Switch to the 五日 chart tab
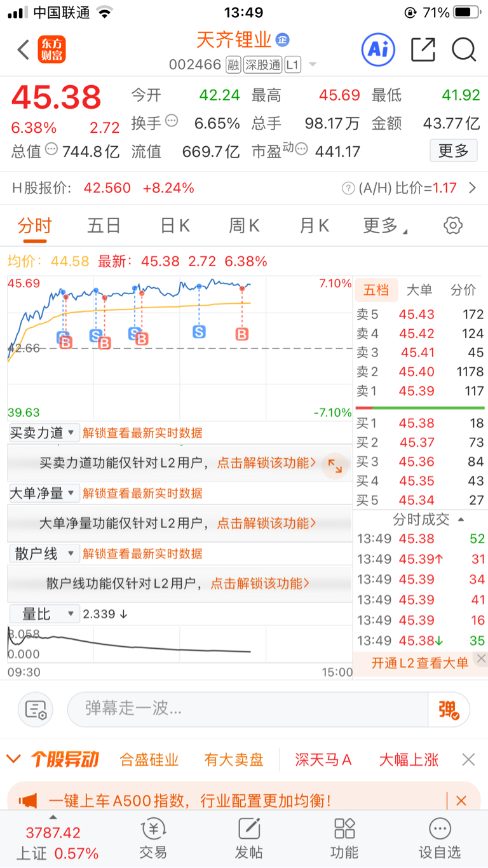This screenshot has height=868, width=488. (104, 226)
